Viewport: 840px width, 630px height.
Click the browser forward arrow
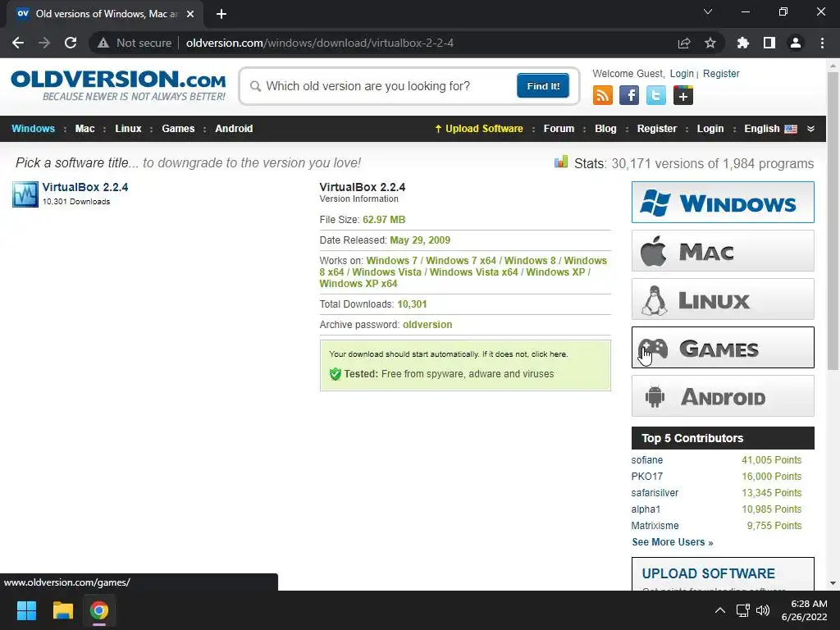point(44,43)
